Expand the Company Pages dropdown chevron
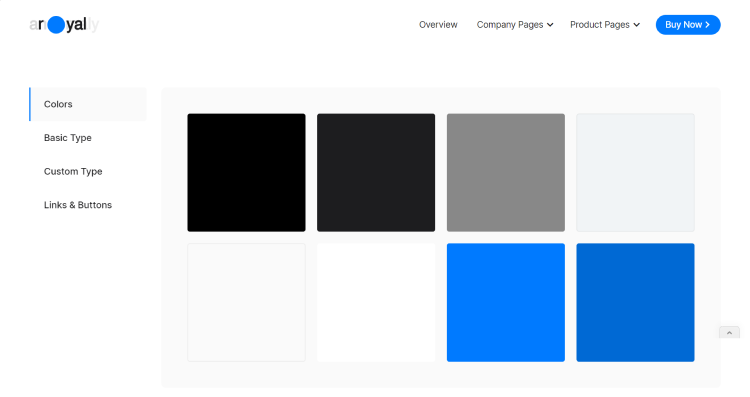The width and height of the screenshot is (750, 397). point(550,25)
